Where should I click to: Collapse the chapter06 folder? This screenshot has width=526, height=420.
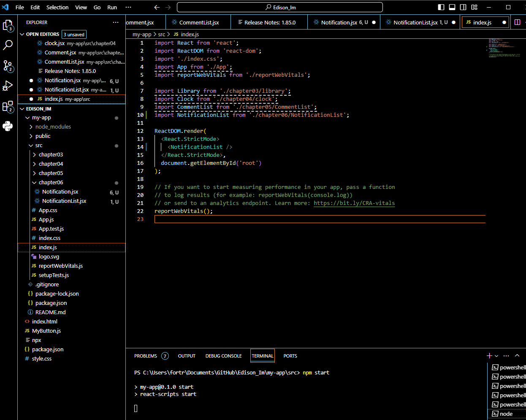51,183
